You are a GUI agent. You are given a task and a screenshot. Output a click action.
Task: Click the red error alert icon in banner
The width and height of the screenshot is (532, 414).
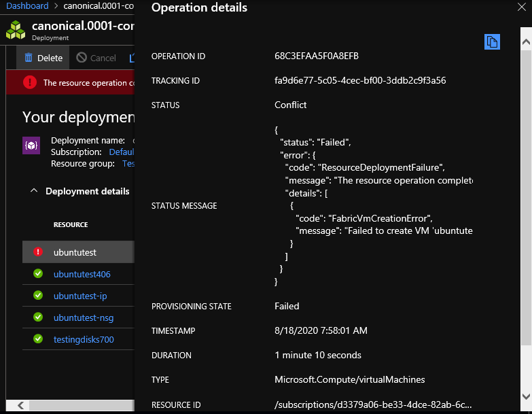tap(30, 82)
